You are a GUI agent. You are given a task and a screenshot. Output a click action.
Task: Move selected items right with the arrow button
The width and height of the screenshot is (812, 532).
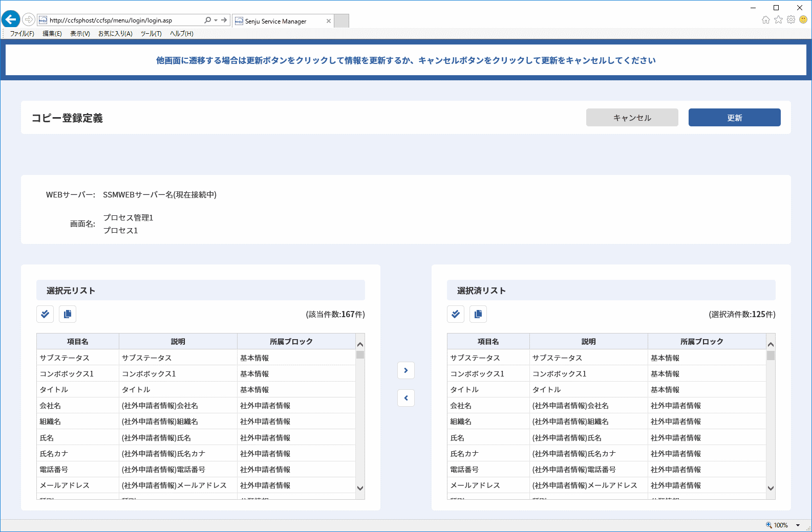[x=406, y=370]
